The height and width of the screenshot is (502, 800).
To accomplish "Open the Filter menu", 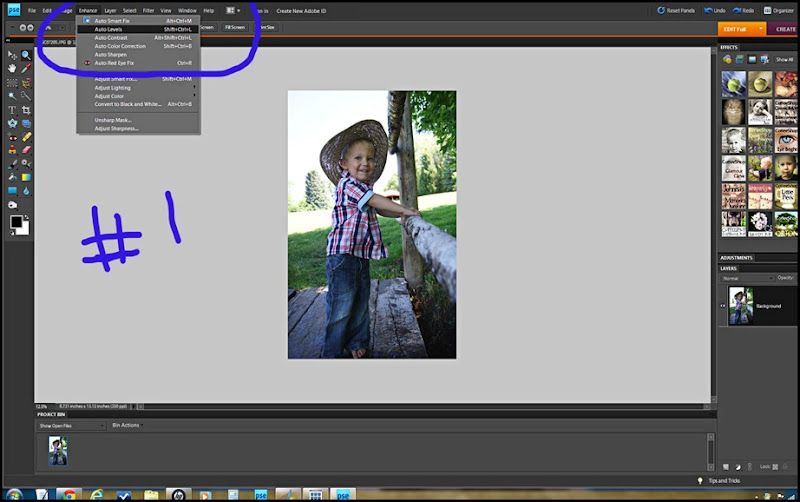I will (x=148, y=10).
